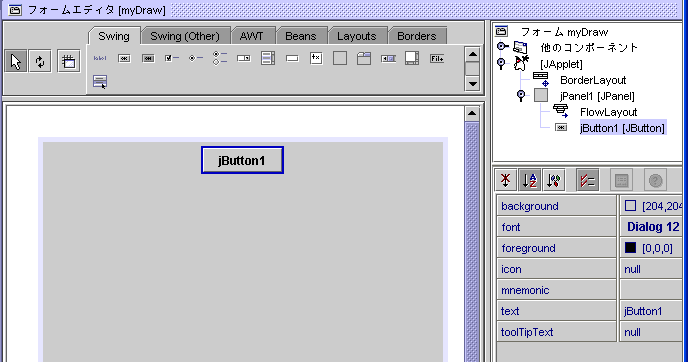Select the jButton1 button on the form
The image size is (688, 362).
[x=242, y=160]
